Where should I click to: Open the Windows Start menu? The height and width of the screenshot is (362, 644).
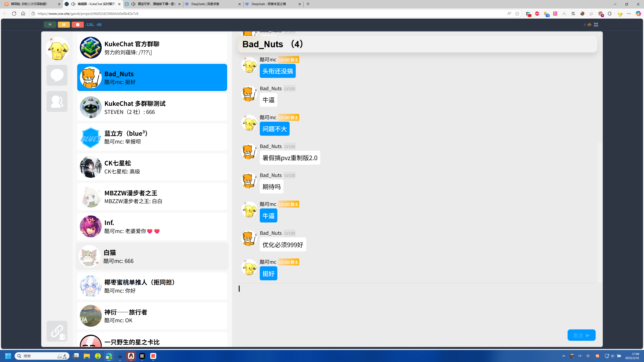[x=8, y=356]
